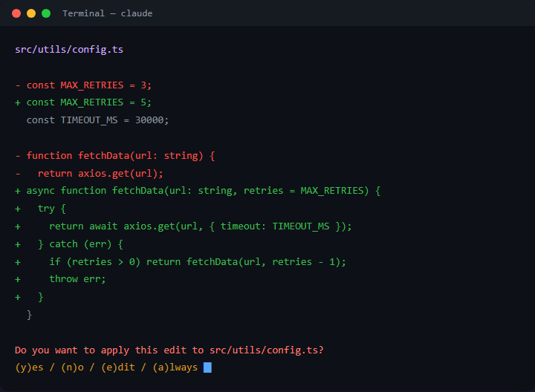Click the prompt 'Do you want to apply this edit'
Viewport: 535px width, 392px height.
click(169, 350)
